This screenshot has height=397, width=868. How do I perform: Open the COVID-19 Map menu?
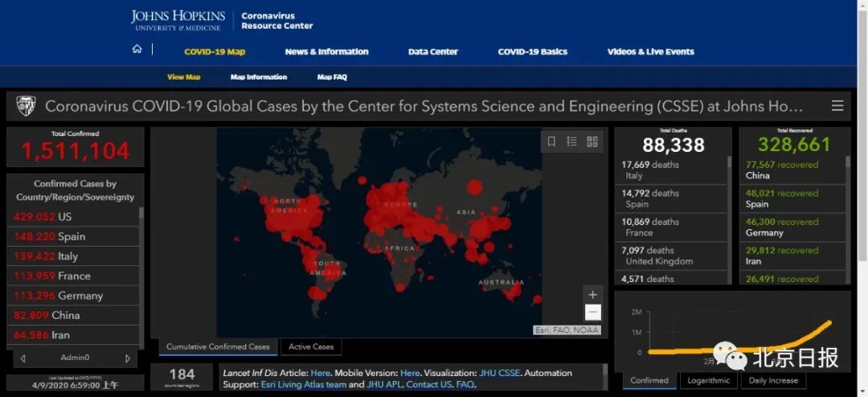[x=215, y=52]
